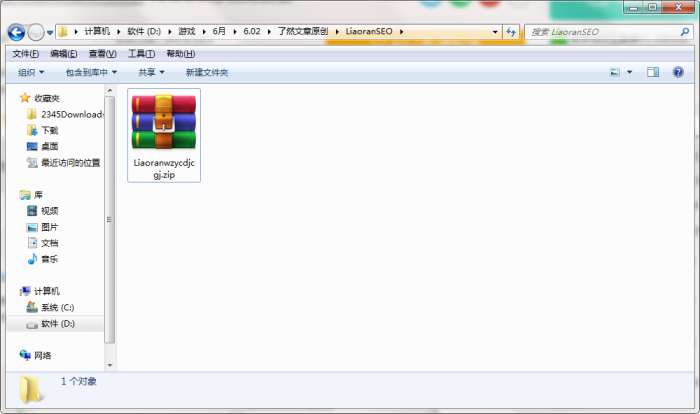Viewport: 700px width, 414px height.
Task: Select 收藏夹 star in navigation pane
Action: pyautogui.click(x=25, y=98)
